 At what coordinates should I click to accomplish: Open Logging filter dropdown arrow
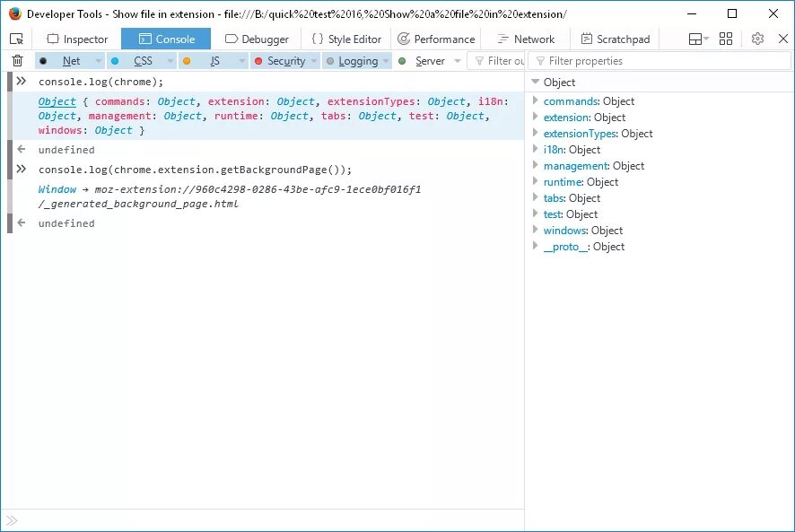point(386,61)
